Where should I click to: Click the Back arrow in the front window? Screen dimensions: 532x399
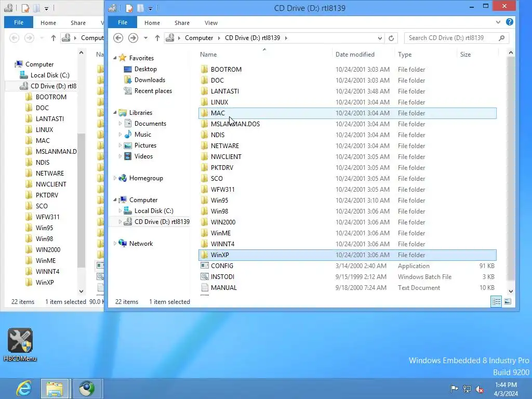coord(118,37)
